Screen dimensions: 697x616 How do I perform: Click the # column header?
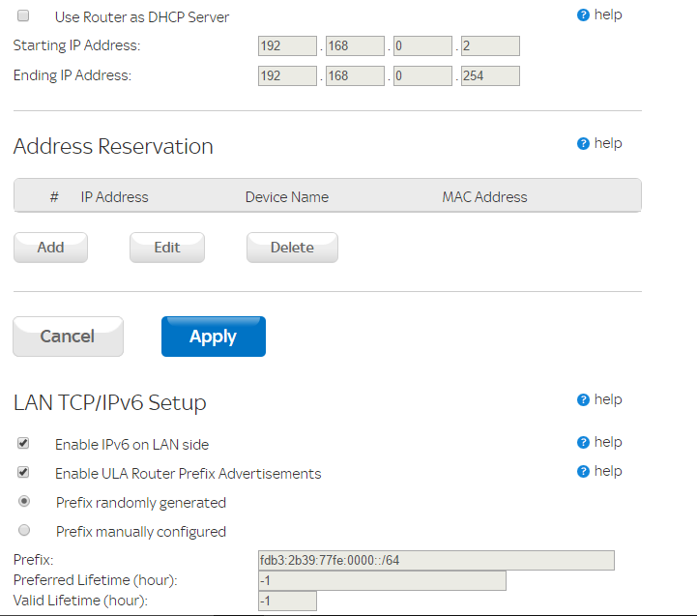[54, 197]
